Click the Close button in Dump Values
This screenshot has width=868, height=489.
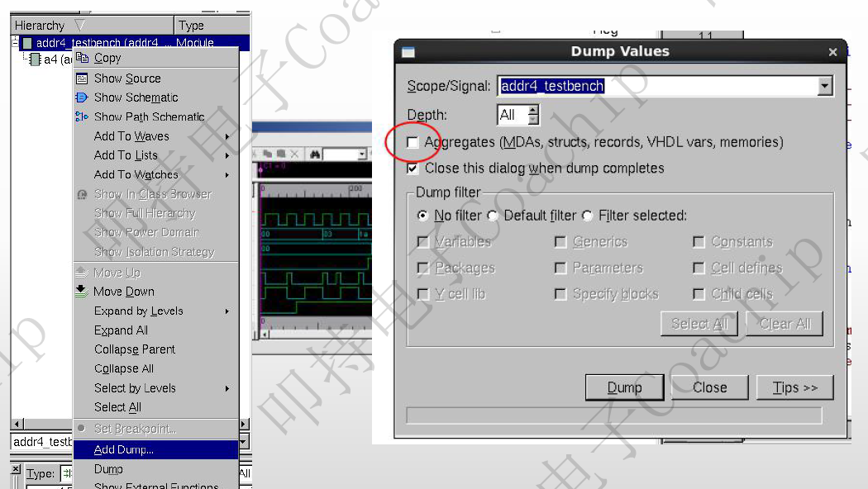(x=709, y=387)
